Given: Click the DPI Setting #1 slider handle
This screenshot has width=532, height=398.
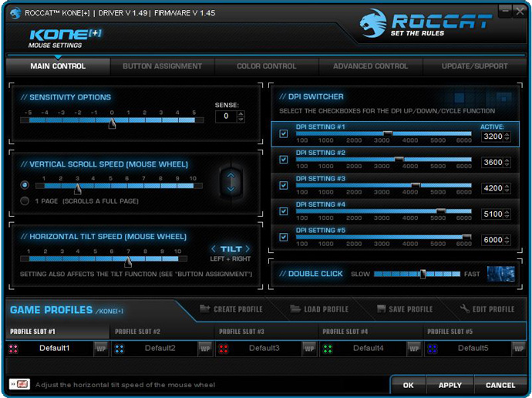Looking at the screenshot, I should pyautogui.click(x=388, y=133).
